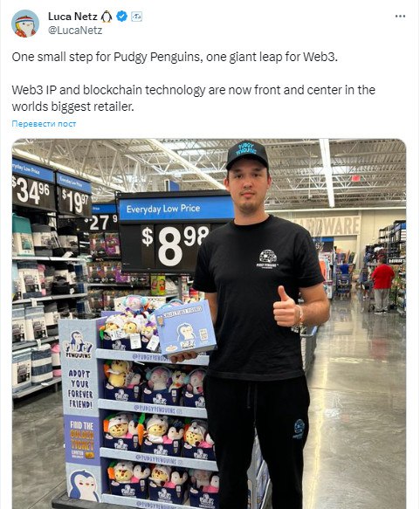The image size is (420, 509).
Task: Open the Luca Netz display name link
Action: click(72, 17)
